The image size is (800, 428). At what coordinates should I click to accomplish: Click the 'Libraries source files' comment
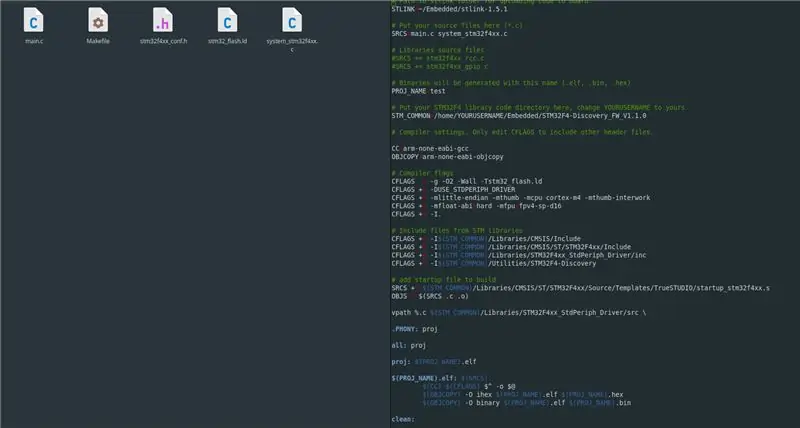click(438, 50)
